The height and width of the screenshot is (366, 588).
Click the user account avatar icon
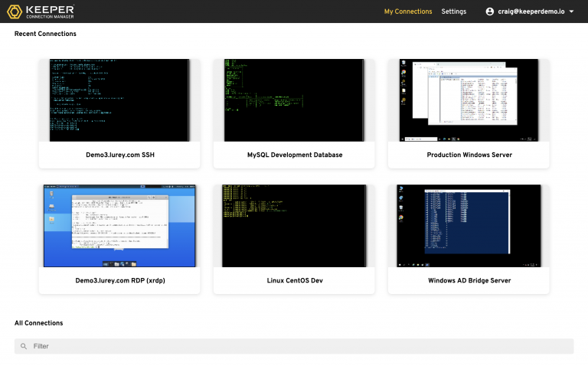click(x=490, y=11)
